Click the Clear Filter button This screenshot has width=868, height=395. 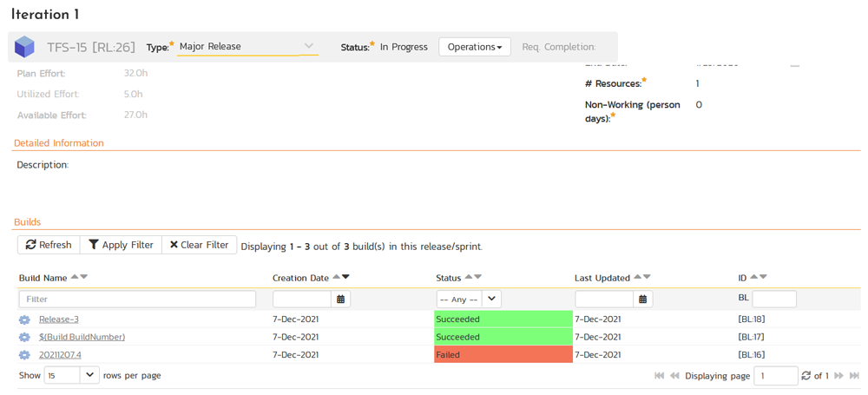pos(199,245)
